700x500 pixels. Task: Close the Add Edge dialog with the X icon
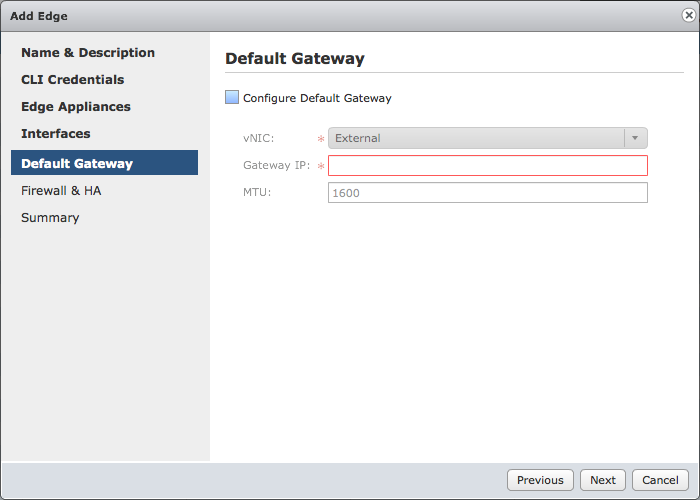pyautogui.click(x=689, y=15)
